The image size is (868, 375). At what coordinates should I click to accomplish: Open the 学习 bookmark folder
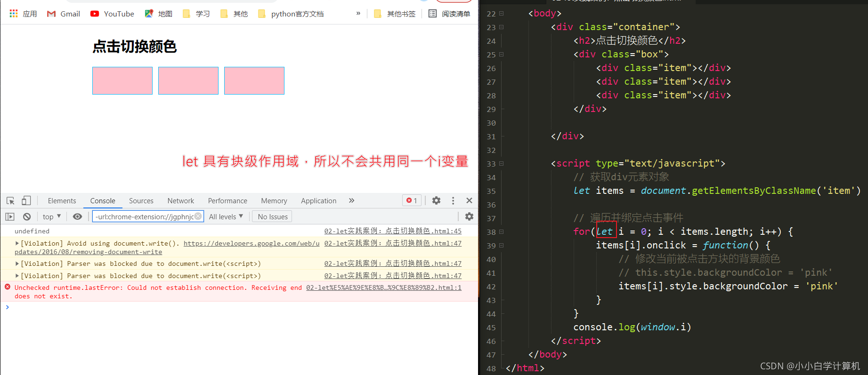[196, 14]
